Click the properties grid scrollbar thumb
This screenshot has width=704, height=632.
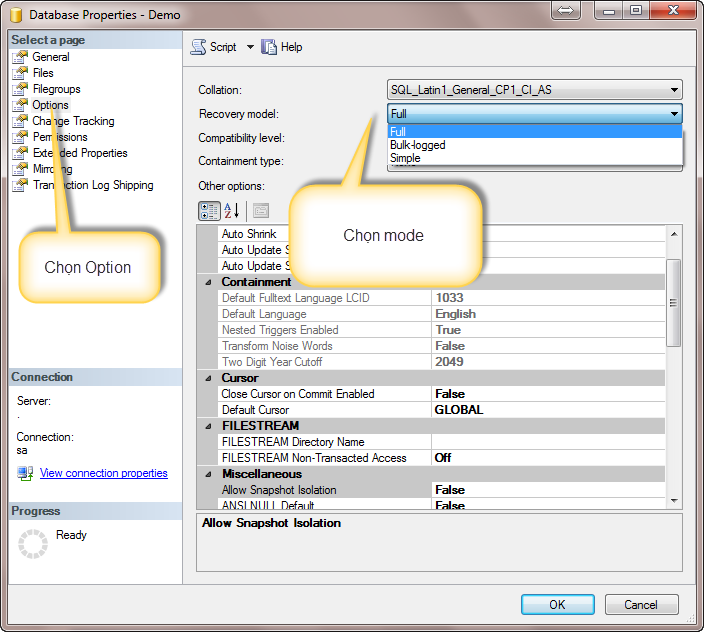coord(673,303)
